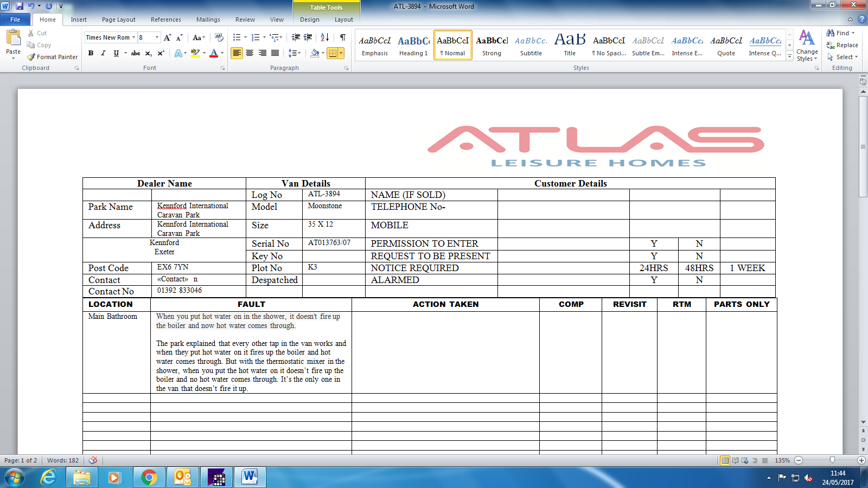Toggle Strikethrough formatting
868x488 pixels.
tap(136, 53)
